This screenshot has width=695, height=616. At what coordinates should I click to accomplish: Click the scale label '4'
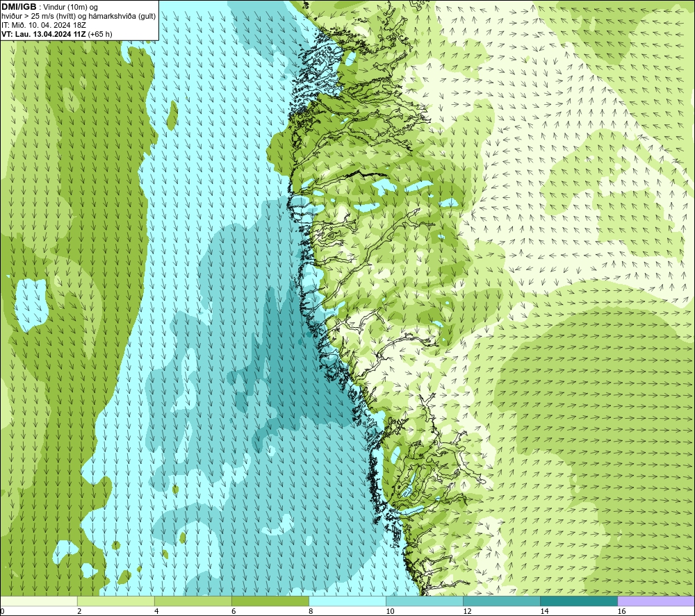pyautogui.click(x=156, y=611)
